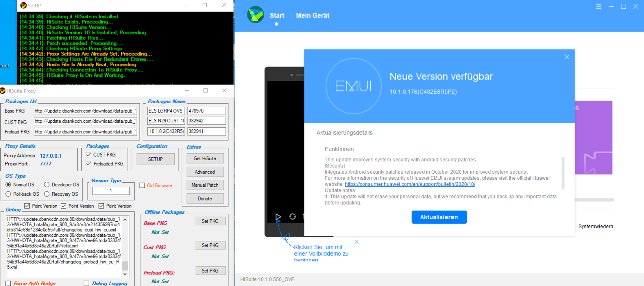Screen dimensions: 644x286
Task: Toggle the Preloaded PKG checkbox
Action: pyautogui.click(x=89, y=164)
